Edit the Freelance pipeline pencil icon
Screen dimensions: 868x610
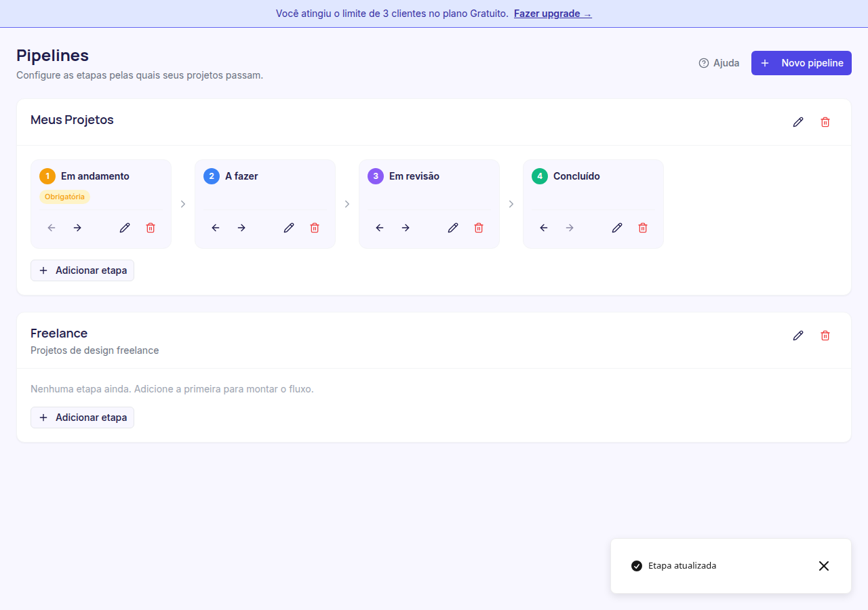point(798,335)
